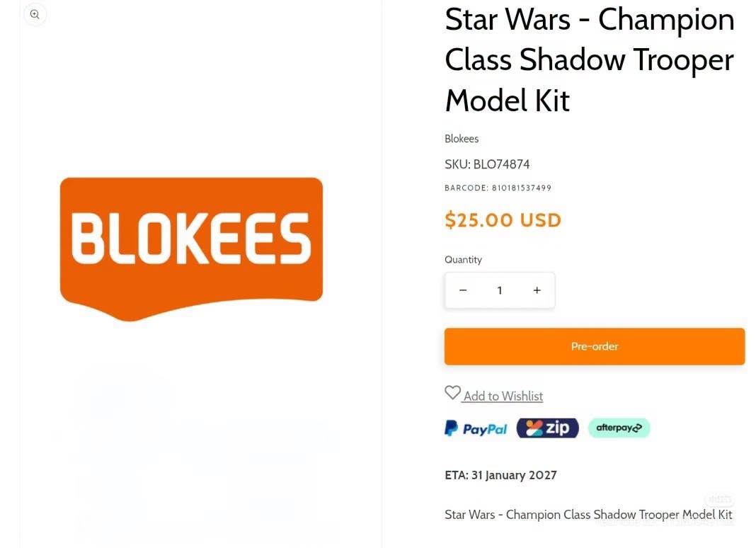This screenshot has width=756, height=548.
Task: Click the quantity number field
Action: click(x=500, y=290)
